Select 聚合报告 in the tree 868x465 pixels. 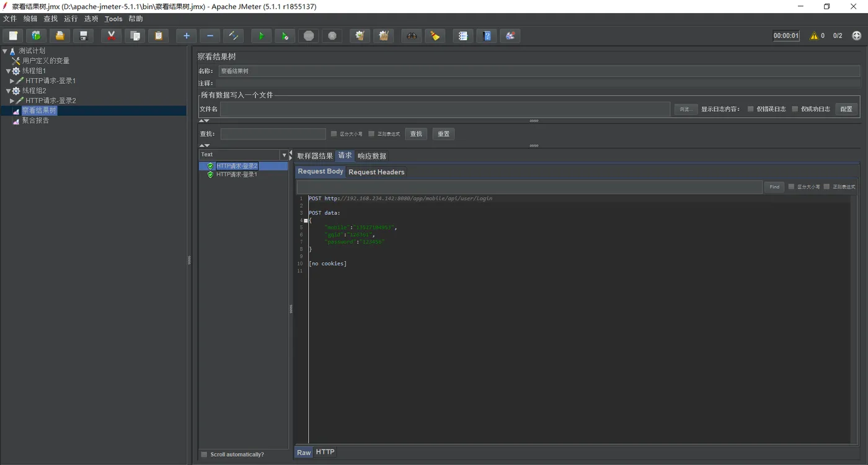tap(36, 120)
